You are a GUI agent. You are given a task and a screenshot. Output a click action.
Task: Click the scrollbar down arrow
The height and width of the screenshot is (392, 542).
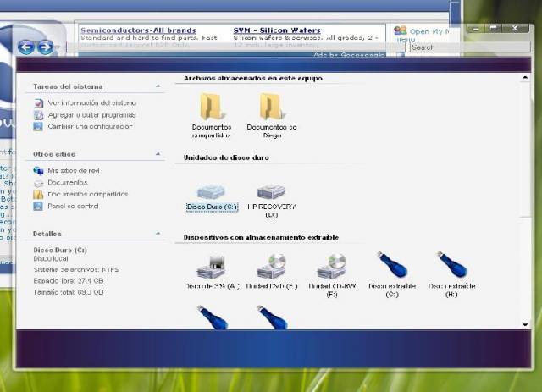coord(525,324)
